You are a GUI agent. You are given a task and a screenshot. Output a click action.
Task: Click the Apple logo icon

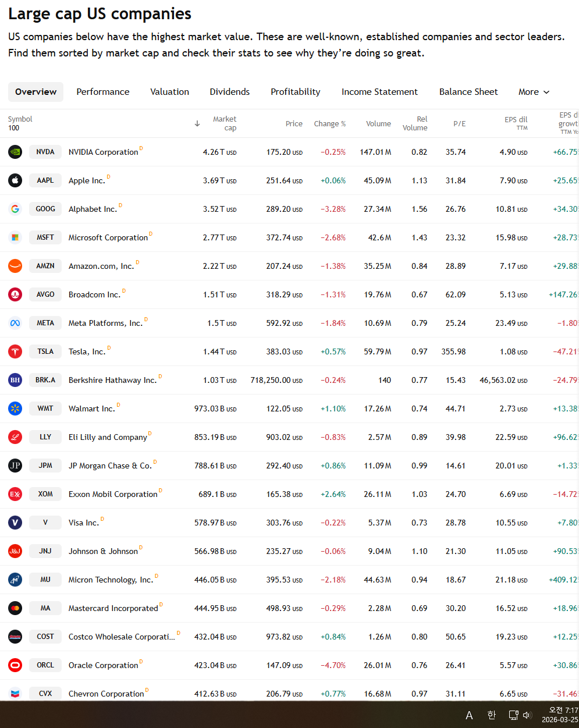15,180
